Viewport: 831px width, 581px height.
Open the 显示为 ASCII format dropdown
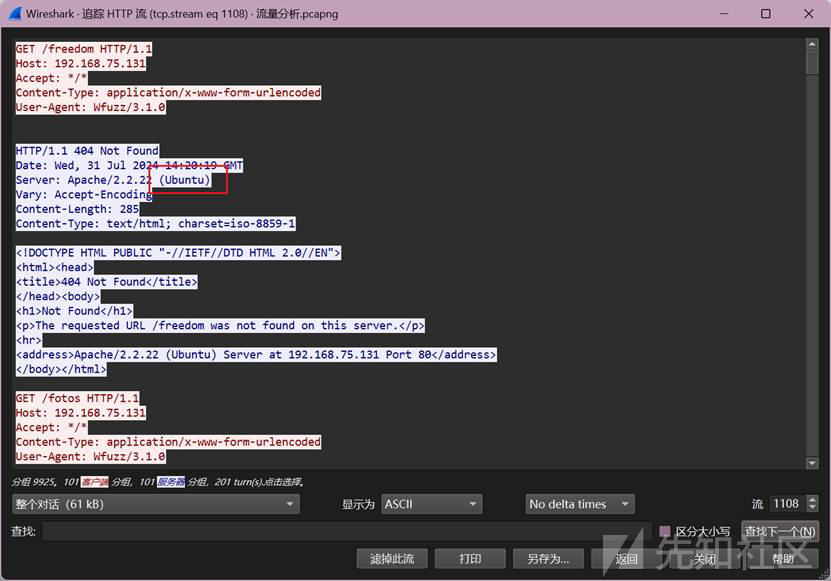(431, 504)
